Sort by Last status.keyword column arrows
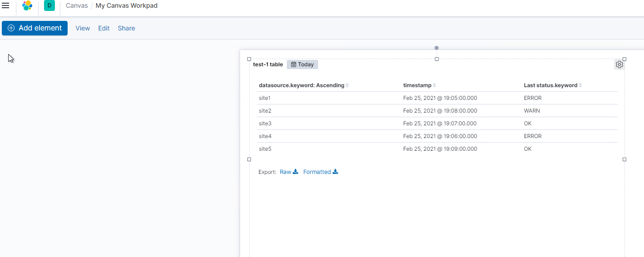This screenshot has width=644, height=257. tap(580, 85)
